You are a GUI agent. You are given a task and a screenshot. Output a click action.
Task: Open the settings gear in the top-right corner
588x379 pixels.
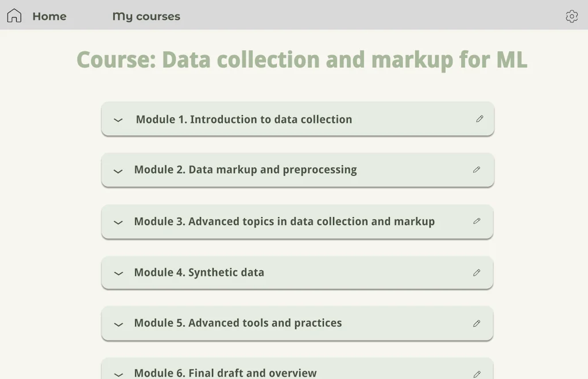click(x=571, y=16)
